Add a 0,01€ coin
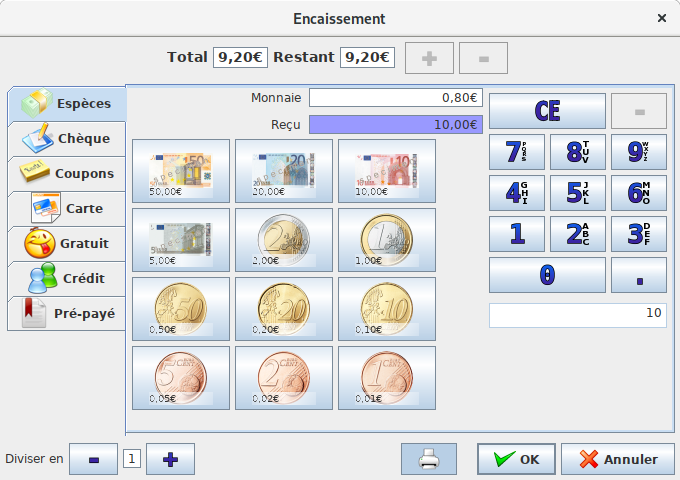680x480 pixels. [387, 378]
